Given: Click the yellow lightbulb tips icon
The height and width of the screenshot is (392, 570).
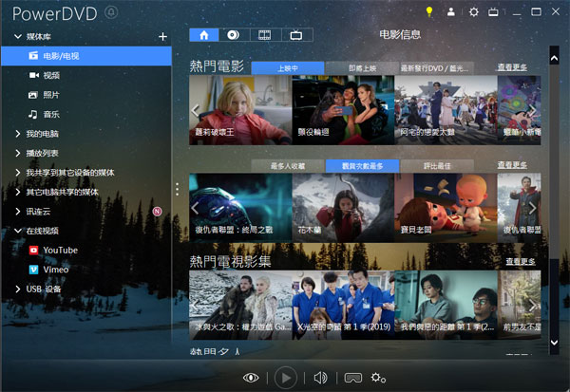Looking at the screenshot, I should [x=429, y=12].
